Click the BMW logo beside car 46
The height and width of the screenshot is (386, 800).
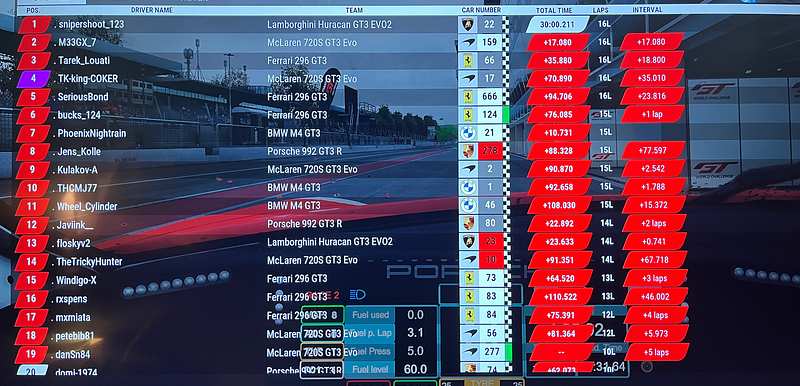click(468, 206)
